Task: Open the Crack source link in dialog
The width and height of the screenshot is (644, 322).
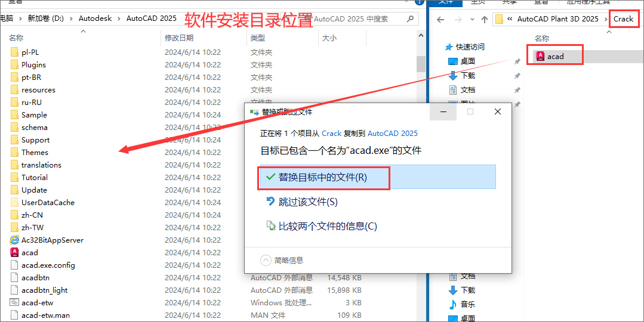Action: pos(331,134)
